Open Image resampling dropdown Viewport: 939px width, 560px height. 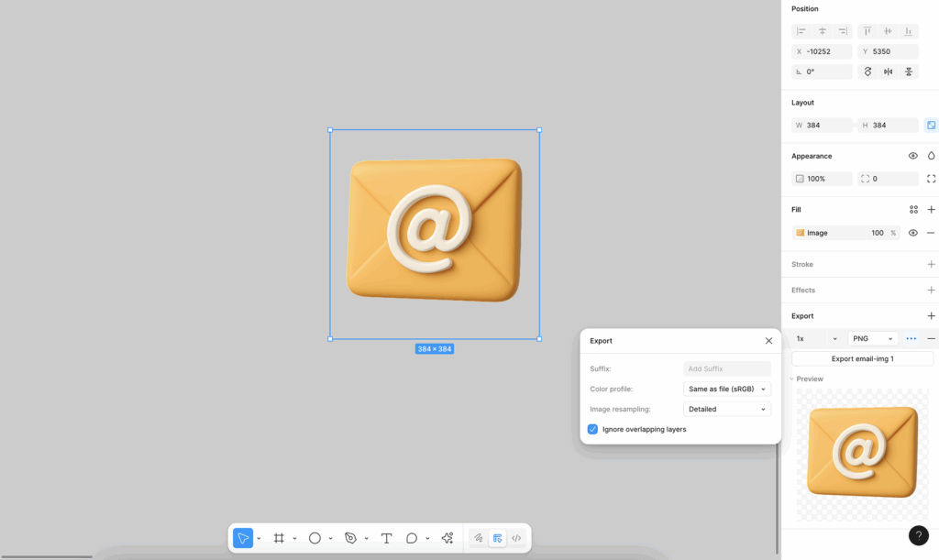point(727,409)
